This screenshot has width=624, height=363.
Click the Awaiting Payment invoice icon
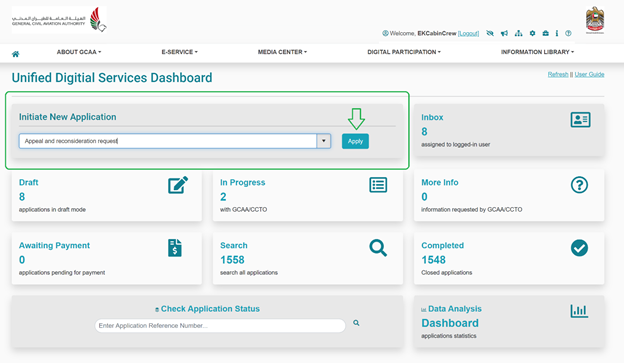pos(175,248)
